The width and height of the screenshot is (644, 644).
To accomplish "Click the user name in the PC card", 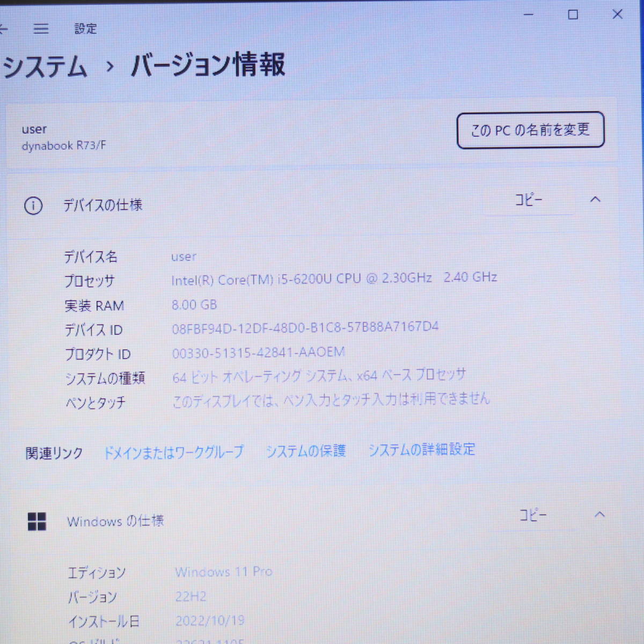I will [x=34, y=129].
